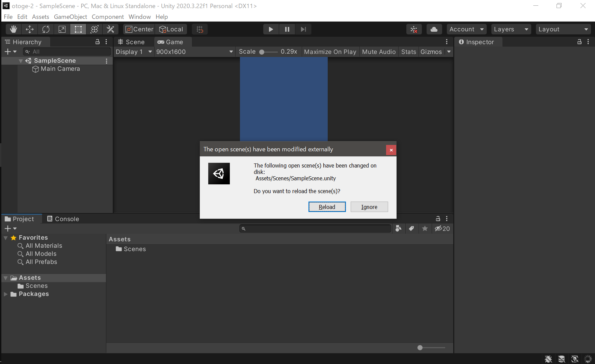Toggle Maximize On Play
The image size is (595, 364).
pos(330,52)
